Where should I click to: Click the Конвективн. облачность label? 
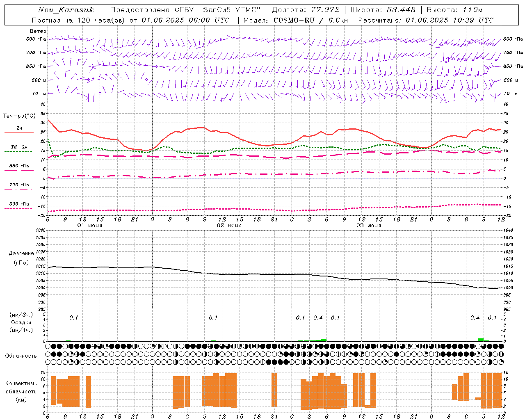(x=21, y=388)
